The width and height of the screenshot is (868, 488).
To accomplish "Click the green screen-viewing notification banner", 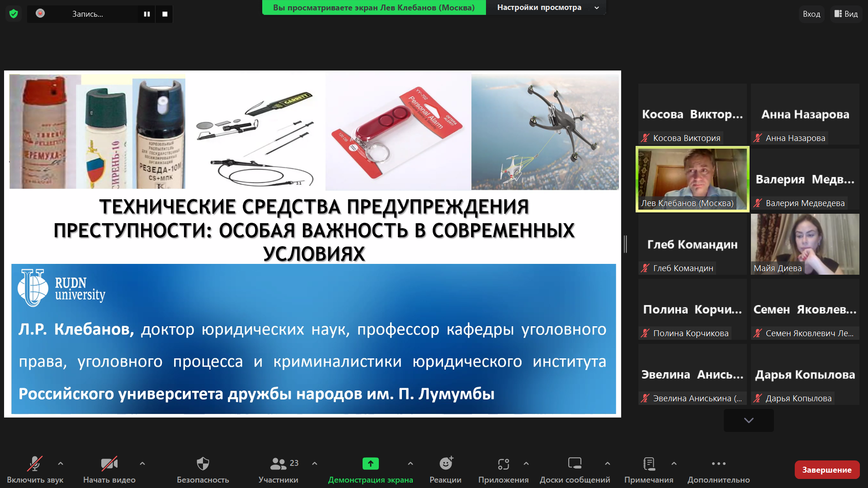I will (x=374, y=7).
